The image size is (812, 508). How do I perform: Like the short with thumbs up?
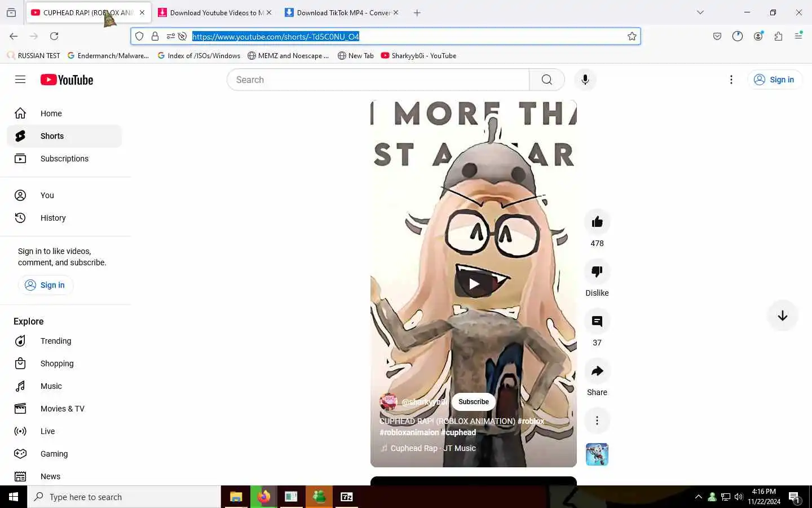(597, 222)
